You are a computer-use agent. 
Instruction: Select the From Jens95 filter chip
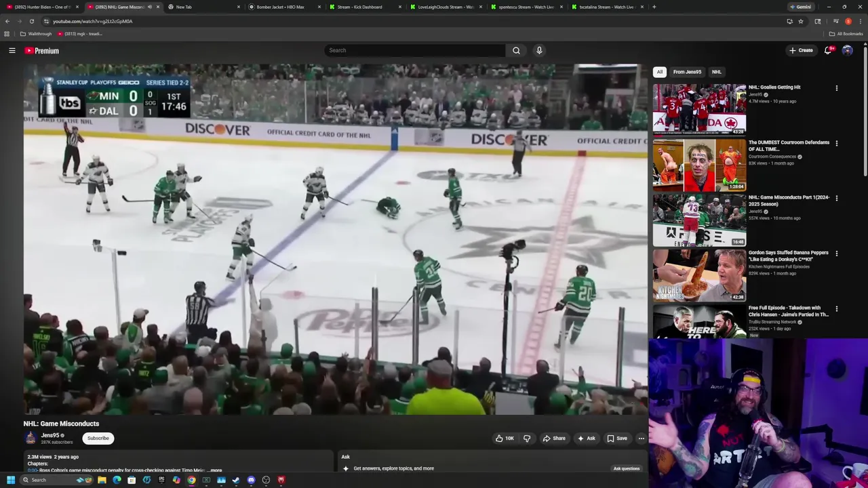point(687,72)
